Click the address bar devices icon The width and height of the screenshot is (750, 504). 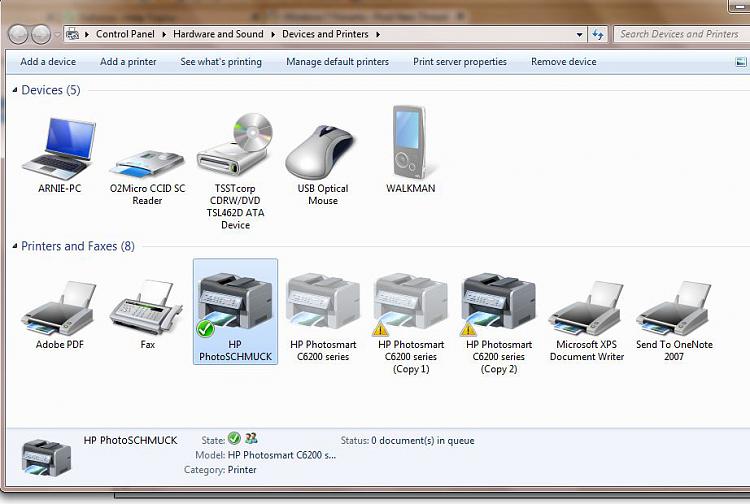point(72,34)
